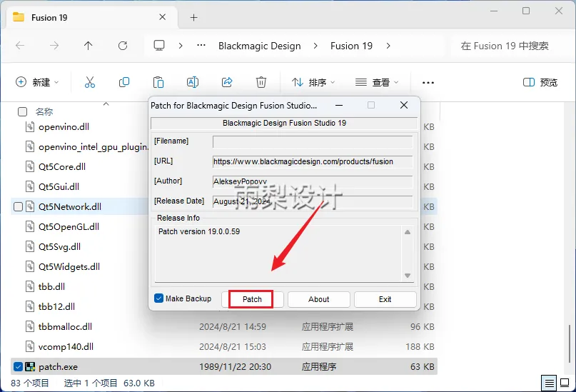576x392 pixels.
Task: Select Blackmagic Design breadcrumb
Action: 260,46
